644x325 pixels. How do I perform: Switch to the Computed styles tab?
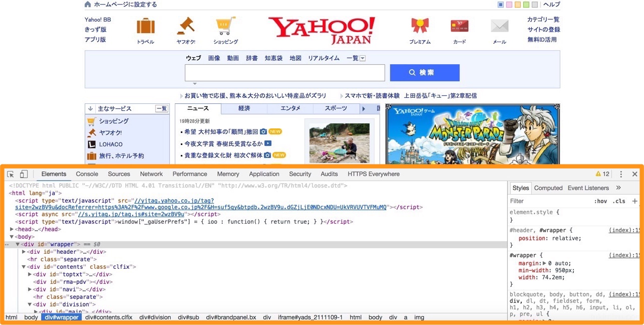coord(548,188)
